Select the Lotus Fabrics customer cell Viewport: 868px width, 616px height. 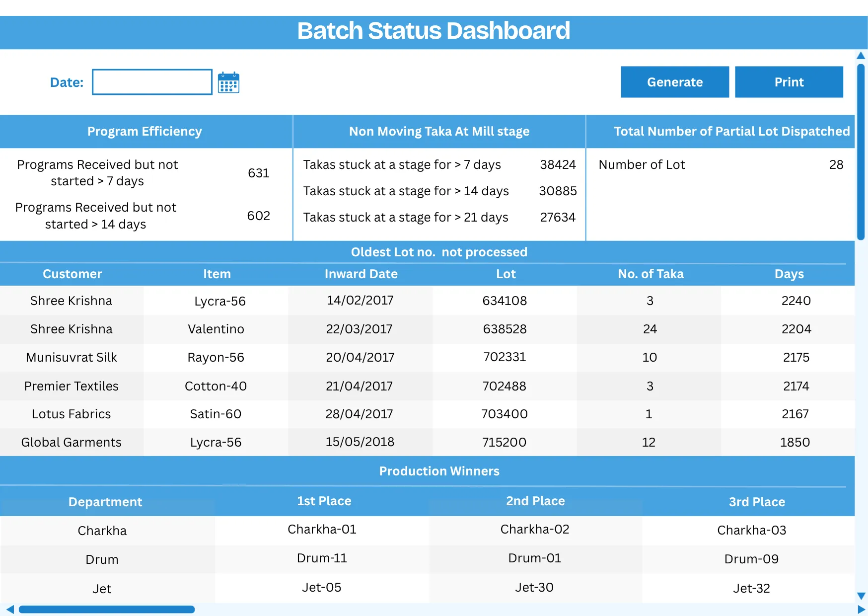[x=72, y=414]
